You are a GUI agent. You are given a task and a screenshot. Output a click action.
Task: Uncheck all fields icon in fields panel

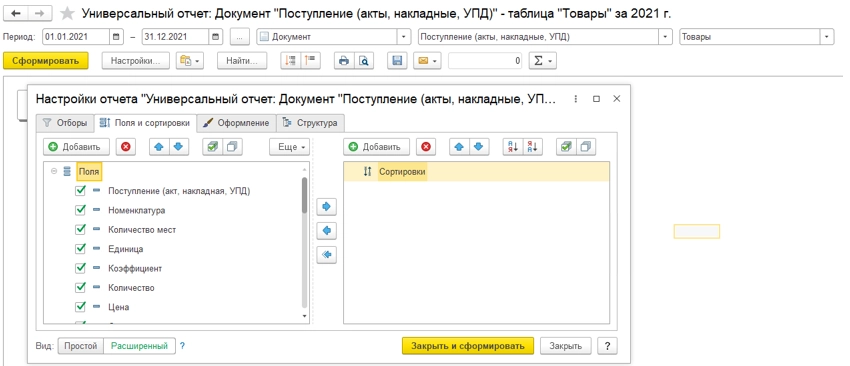(233, 147)
